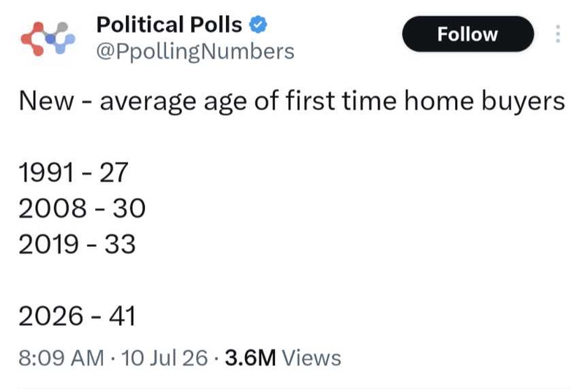Select the 1991 - 27 line
This screenshot has height=389, width=588.
click(73, 172)
